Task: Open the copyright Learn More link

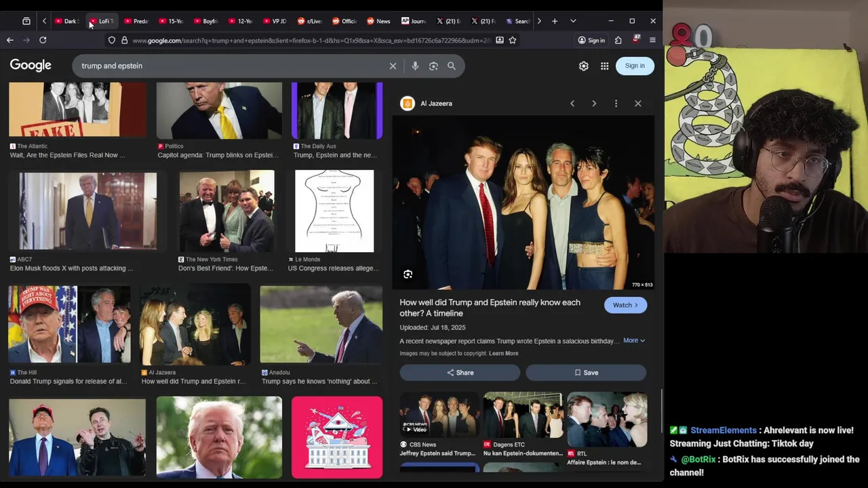Action: tap(503, 353)
